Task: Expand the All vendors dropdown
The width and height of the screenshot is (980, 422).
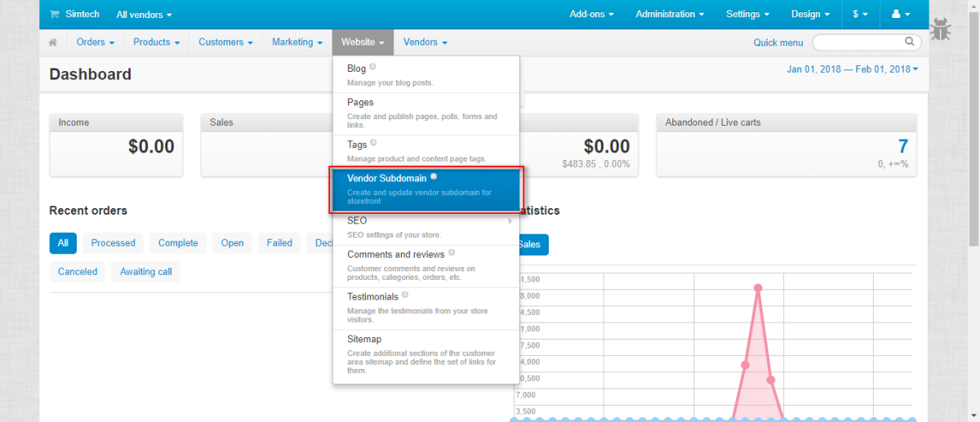Action: (x=145, y=15)
